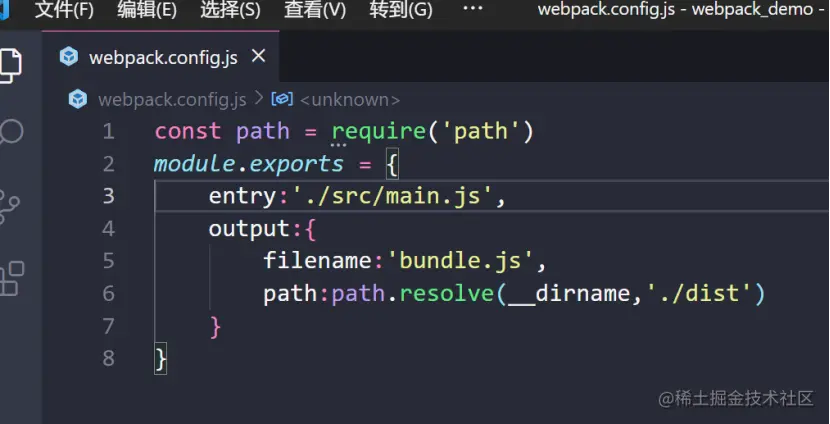830x424 pixels.
Task: Click webpack icon on the editor tab
Action: pos(69,56)
